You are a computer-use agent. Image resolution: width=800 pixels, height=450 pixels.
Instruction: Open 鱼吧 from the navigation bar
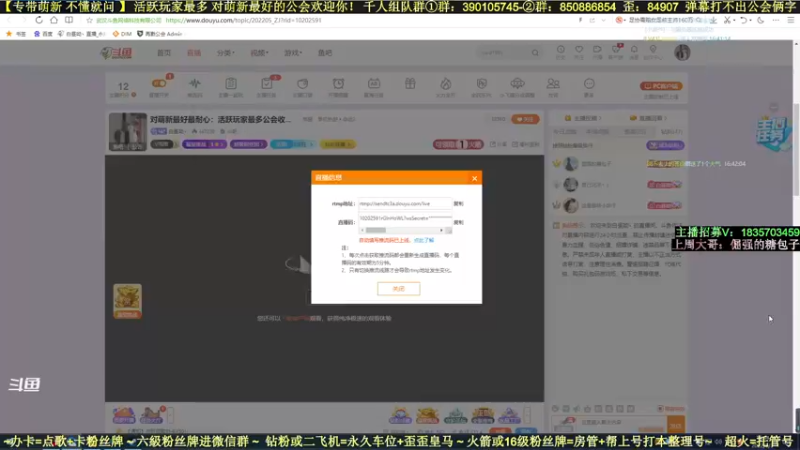325,53
